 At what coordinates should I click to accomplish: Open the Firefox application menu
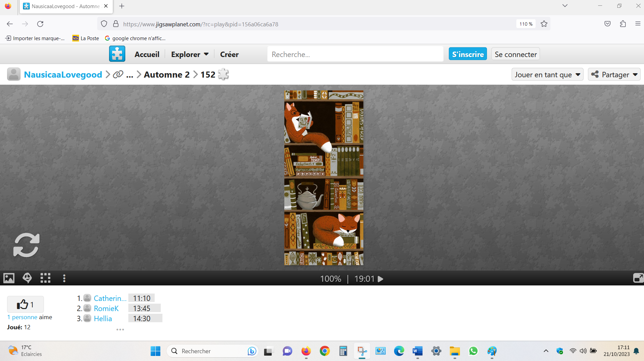[x=638, y=24]
